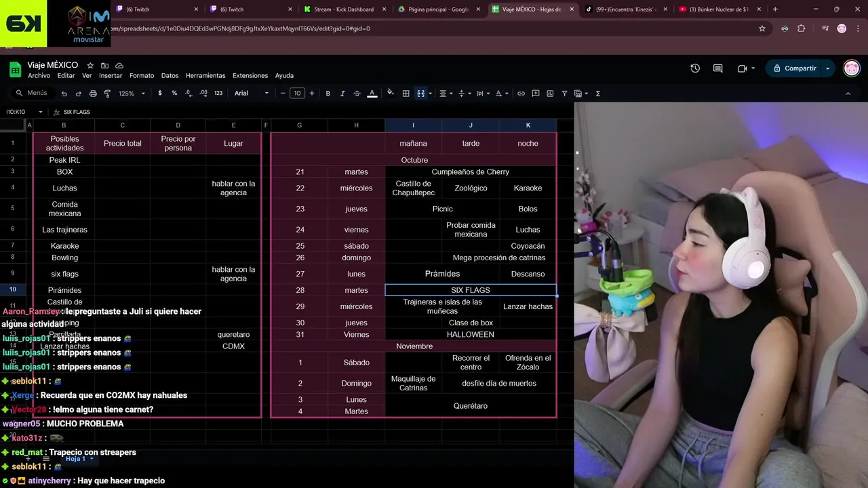
Task: Open the zoom 125% dropdown
Action: [x=132, y=94]
